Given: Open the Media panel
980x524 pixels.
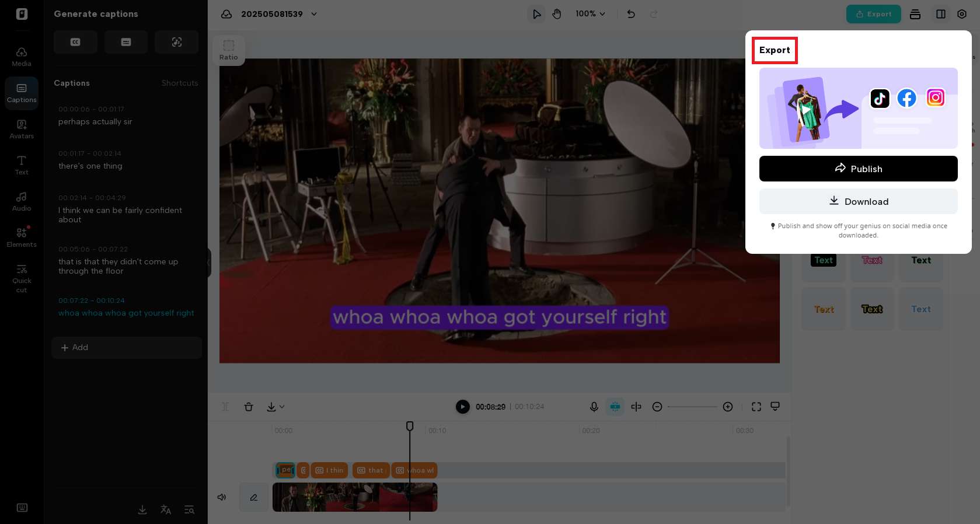Looking at the screenshot, I should 22,57.
